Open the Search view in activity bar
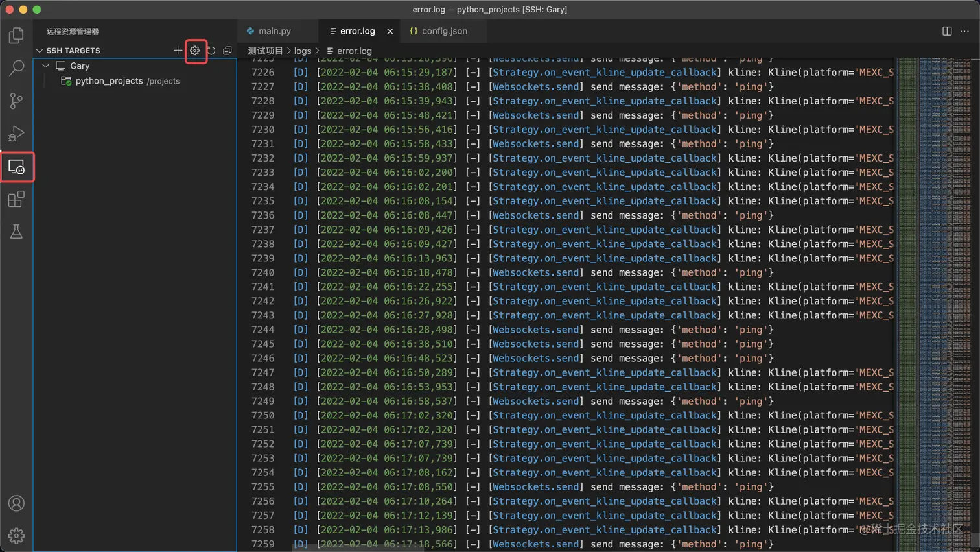 point(16,67)
